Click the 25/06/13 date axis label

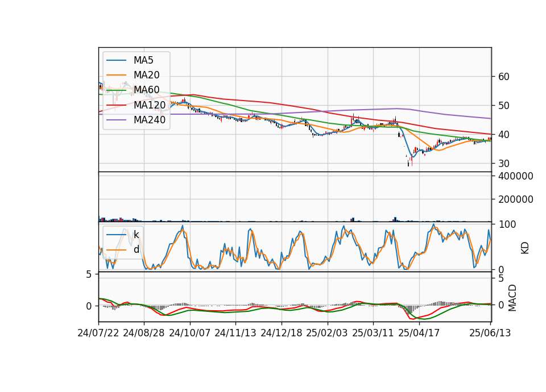490,333
